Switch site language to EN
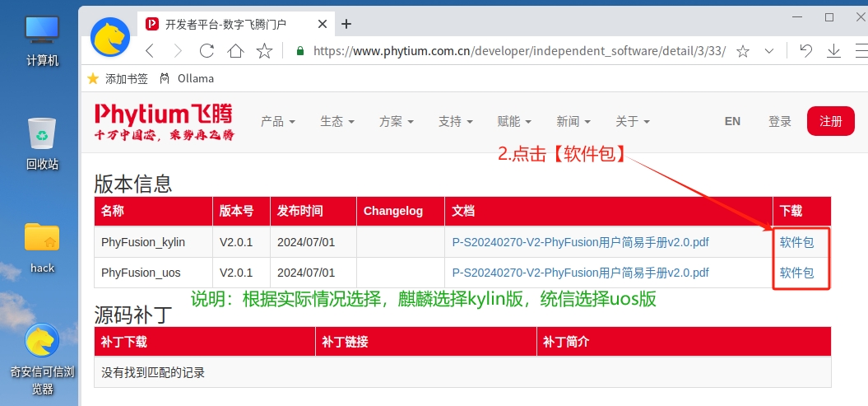The width and height of the screenshot is (868, 406). [x=732, y=121]
